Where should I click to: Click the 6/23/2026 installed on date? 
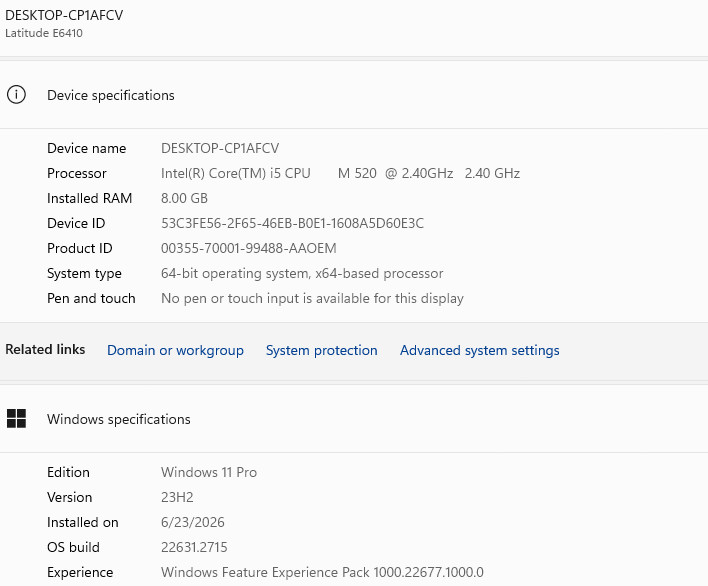coord(193,522)
